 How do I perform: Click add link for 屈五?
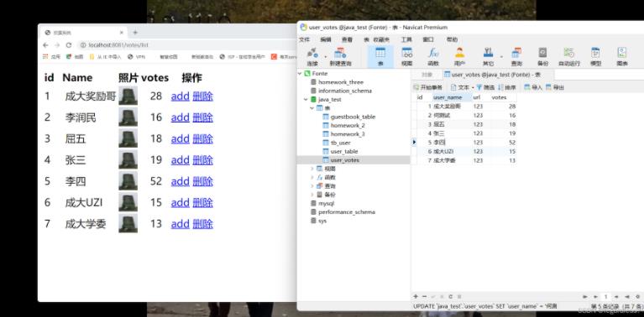tap(180, 139)
